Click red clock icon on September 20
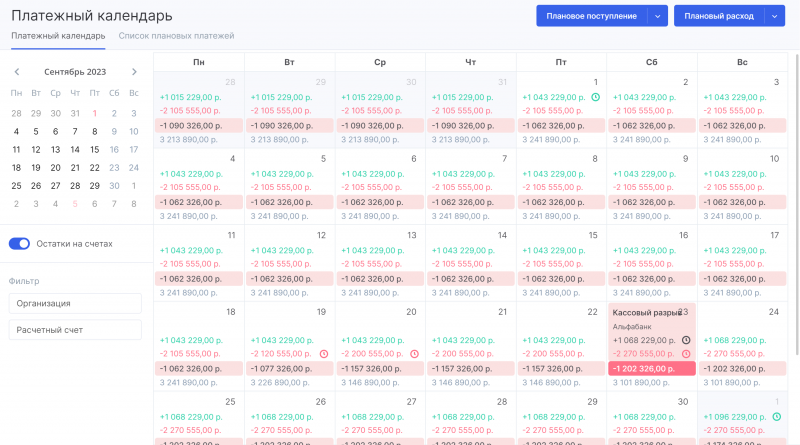 [x=414, y=354]
